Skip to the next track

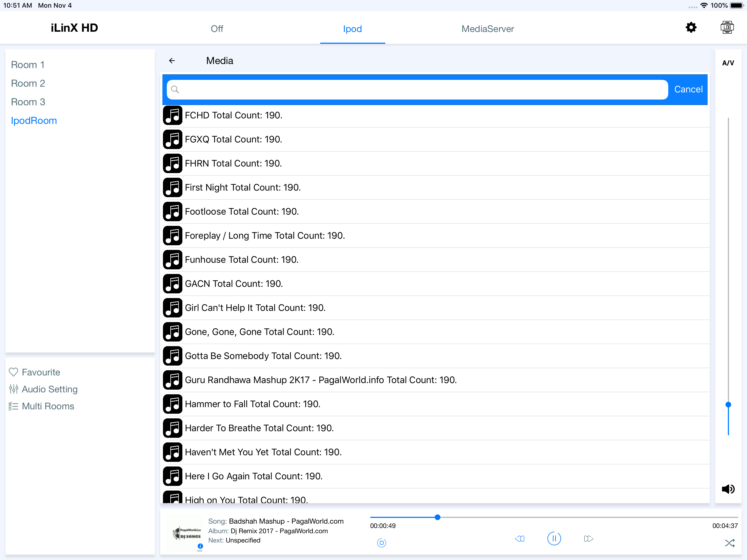pyautogui.click(x=588, y=538)
